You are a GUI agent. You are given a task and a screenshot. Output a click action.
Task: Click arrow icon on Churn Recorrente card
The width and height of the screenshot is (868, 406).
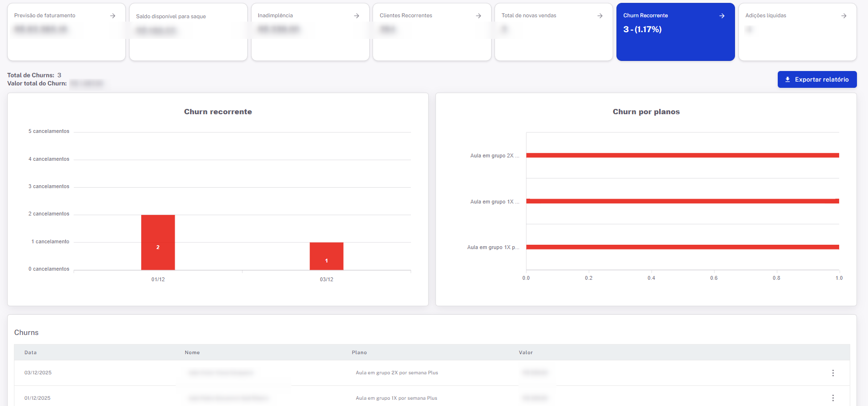coord(722,16)
